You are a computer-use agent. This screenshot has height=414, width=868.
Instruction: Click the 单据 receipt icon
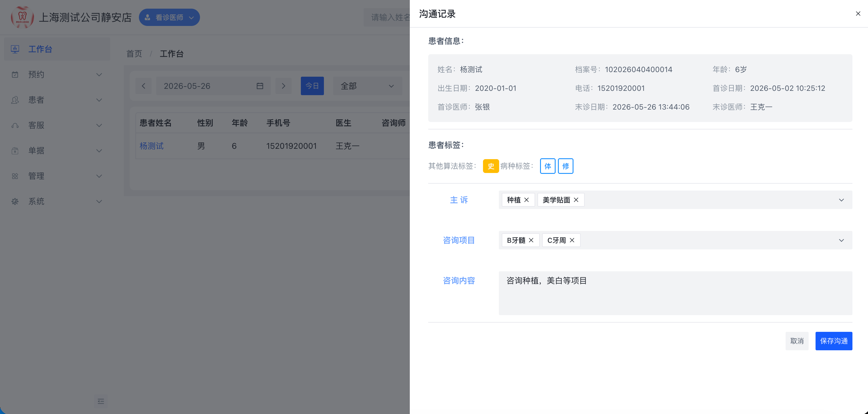pos(15,151)
